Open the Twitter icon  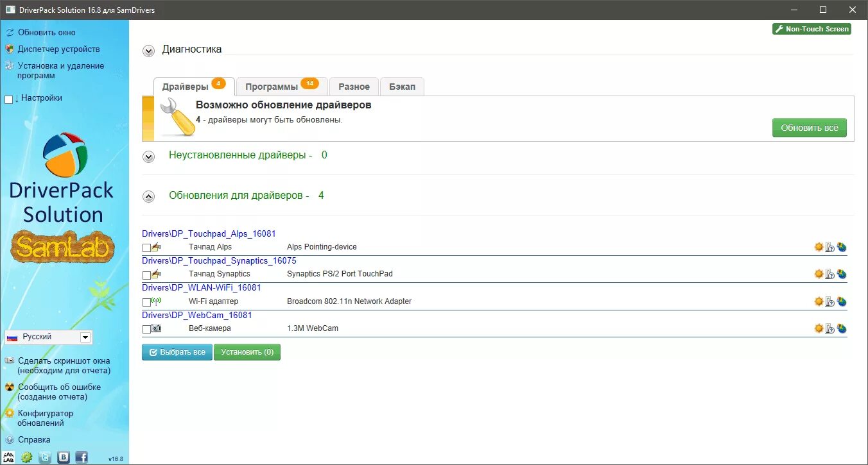[x=45, y=457]
